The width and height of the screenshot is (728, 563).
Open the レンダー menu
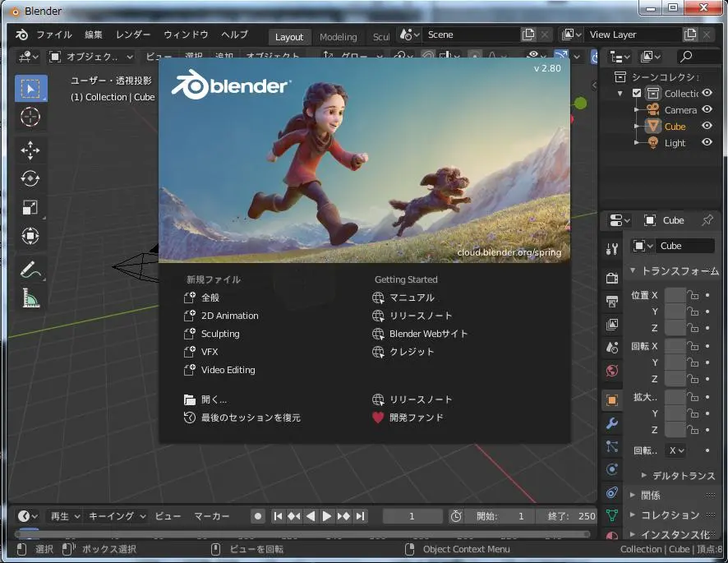point(133,35)
